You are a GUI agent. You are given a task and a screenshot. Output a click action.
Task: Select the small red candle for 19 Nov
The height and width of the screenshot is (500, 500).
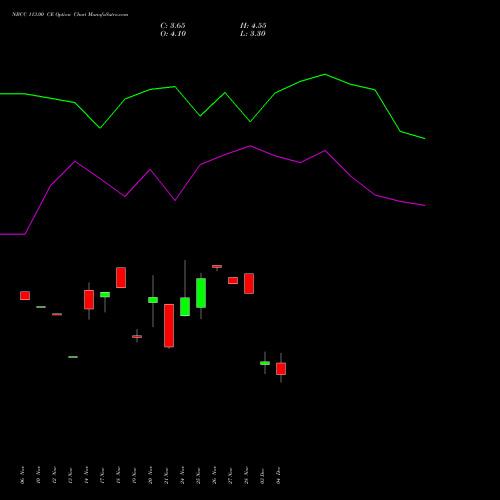pos(137,336)
